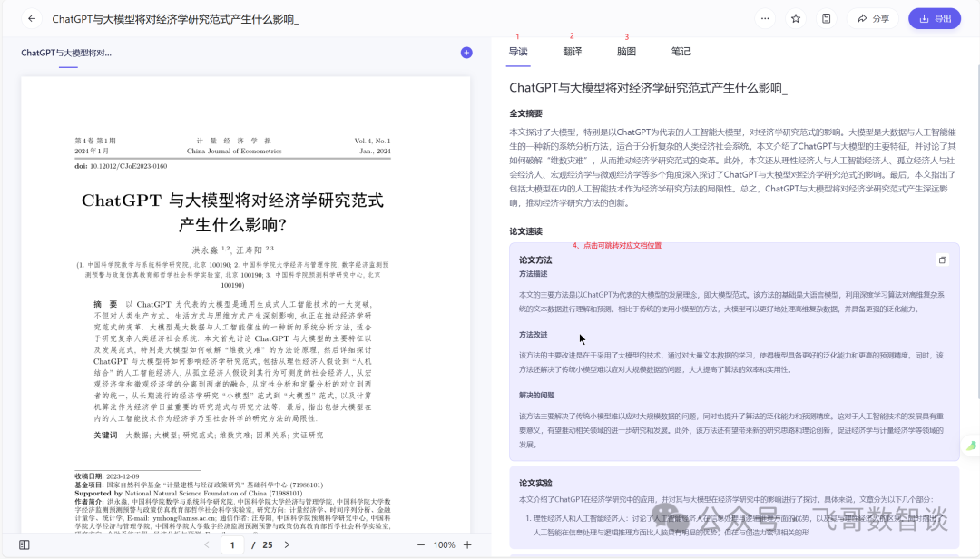Click the back arrow button
The width and height of the screenshot is (980, 559).
tap(31, 19)
